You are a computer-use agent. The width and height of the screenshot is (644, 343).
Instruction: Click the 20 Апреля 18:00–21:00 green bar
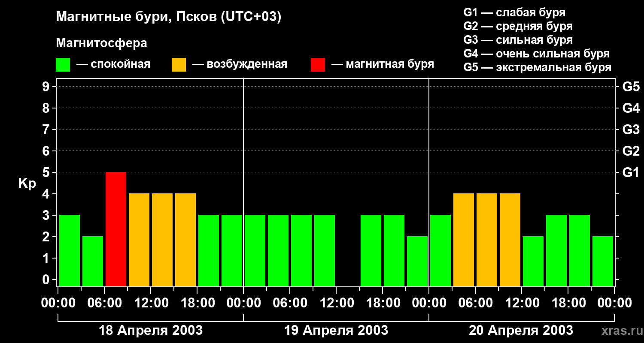point(580,250)
